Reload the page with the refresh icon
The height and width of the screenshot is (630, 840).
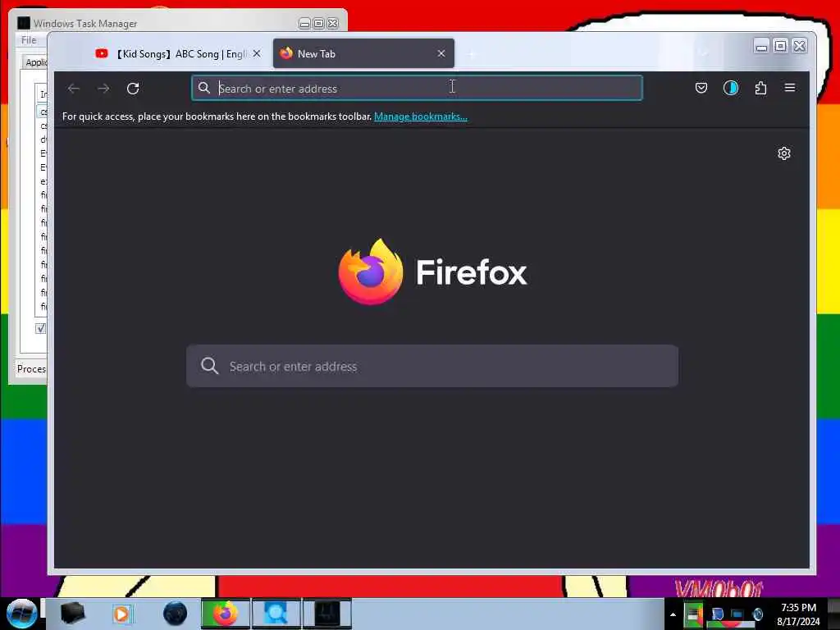(x=133, y=89)
